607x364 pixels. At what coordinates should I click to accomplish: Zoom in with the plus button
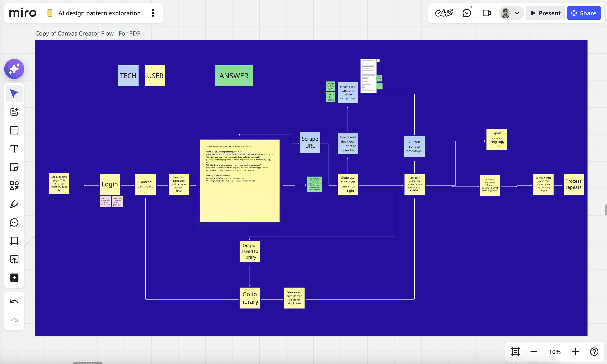click(x=575, y=352)
